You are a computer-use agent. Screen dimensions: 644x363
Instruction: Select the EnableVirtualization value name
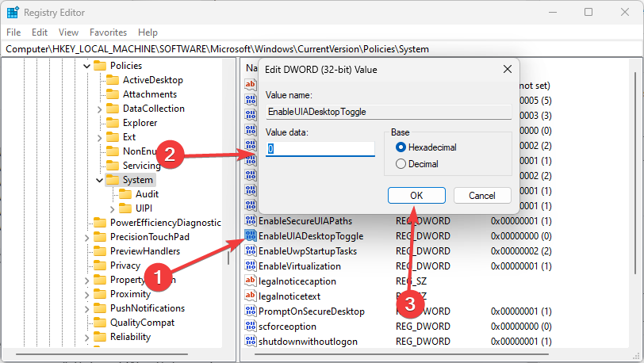(x=300, y=266)
